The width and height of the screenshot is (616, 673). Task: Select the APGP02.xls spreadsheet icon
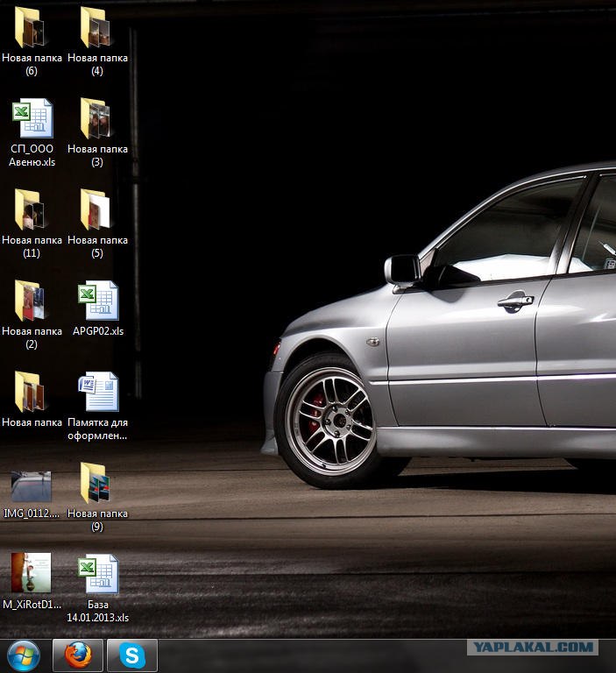pyautogui.click(x=97, y=301)
